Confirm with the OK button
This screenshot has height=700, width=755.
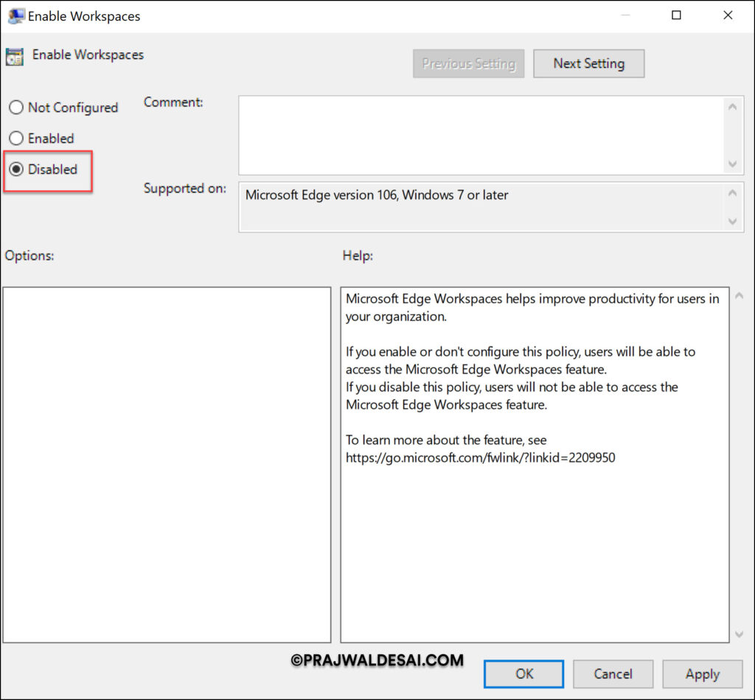pos(524,673)
